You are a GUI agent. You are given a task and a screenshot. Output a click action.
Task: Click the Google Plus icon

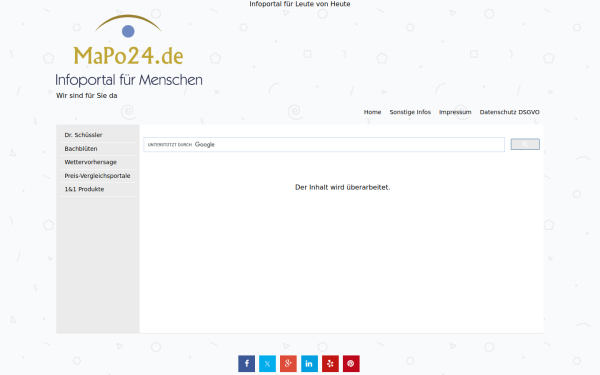288,364
